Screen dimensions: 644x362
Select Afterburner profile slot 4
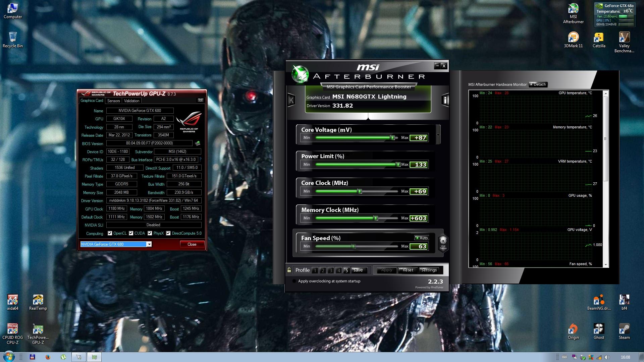click(339, 270)
